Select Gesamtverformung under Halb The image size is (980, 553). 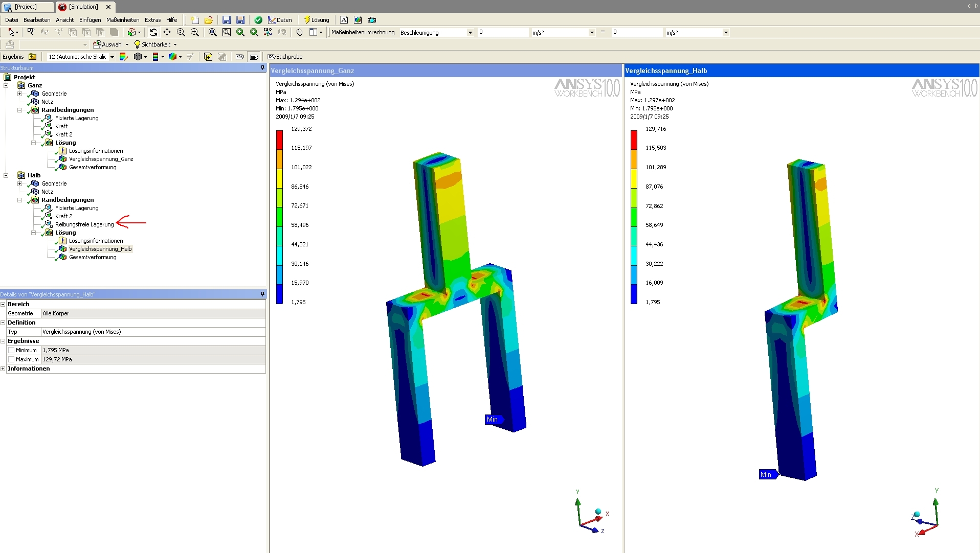(x=93, y=257)
